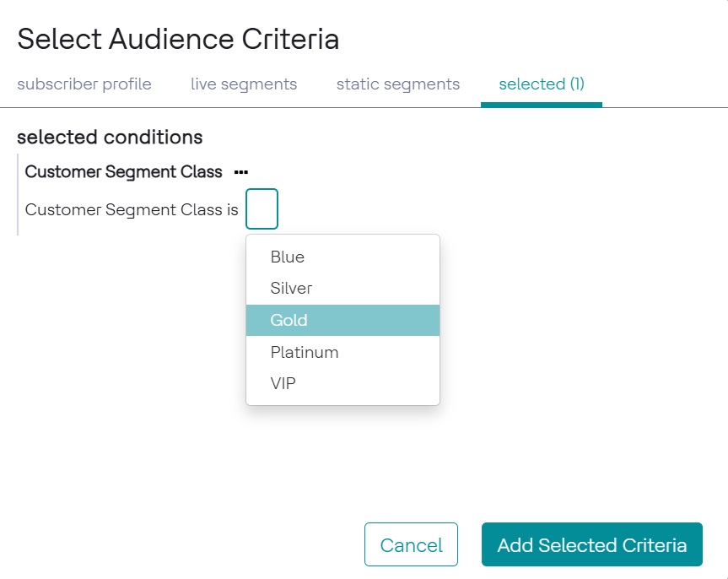Open the Customer Segment Class more-options ellipsis
The height and width of the screenshot is (579, 728).
click(x=241, y=172)
